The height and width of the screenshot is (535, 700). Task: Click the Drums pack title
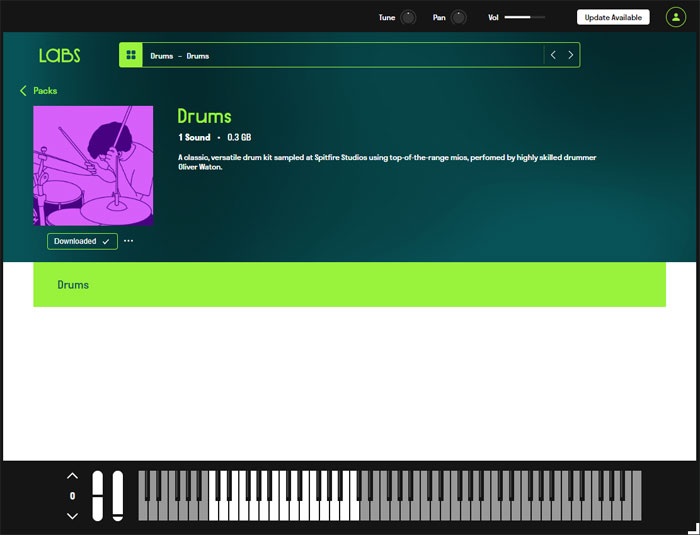click(x=204, y=116)
